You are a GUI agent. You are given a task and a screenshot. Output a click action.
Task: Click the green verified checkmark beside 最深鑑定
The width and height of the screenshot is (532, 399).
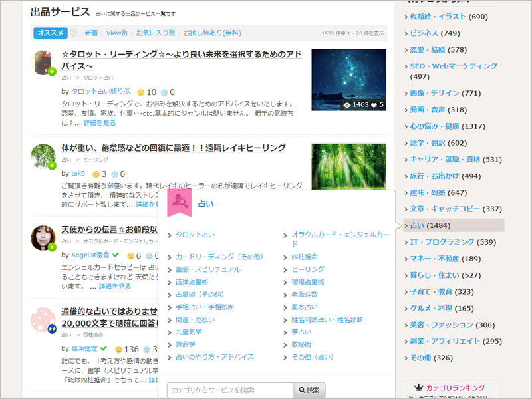pos(104,348)
